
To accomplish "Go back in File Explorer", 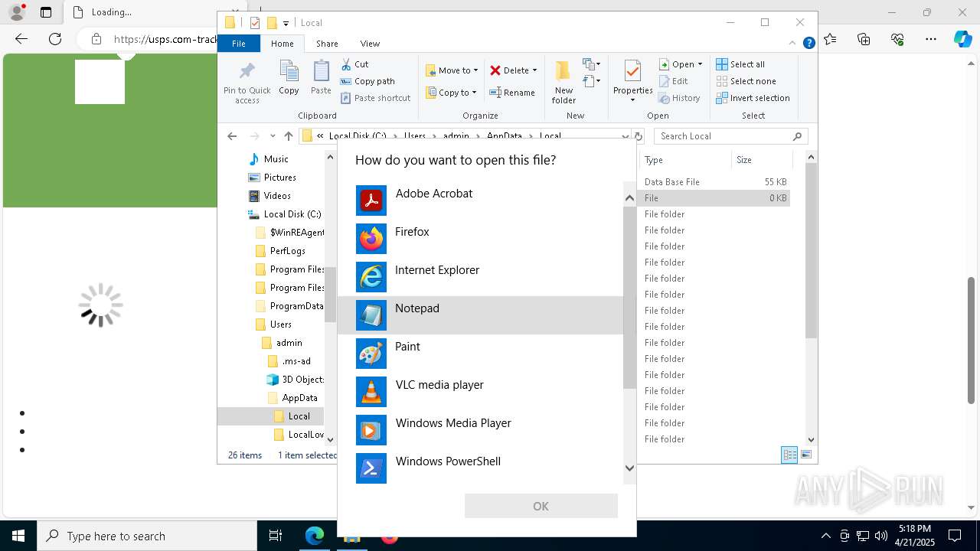I will point(232,136).
